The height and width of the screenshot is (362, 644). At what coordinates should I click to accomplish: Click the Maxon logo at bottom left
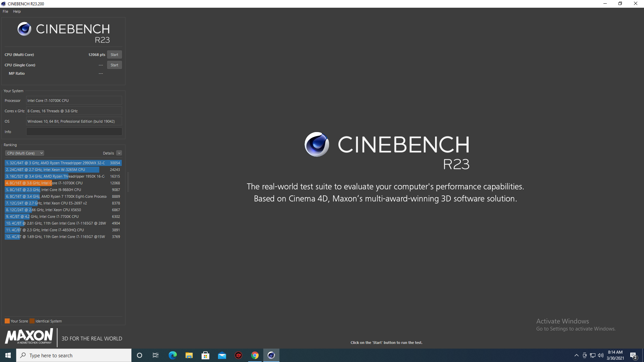coord(29,336)
